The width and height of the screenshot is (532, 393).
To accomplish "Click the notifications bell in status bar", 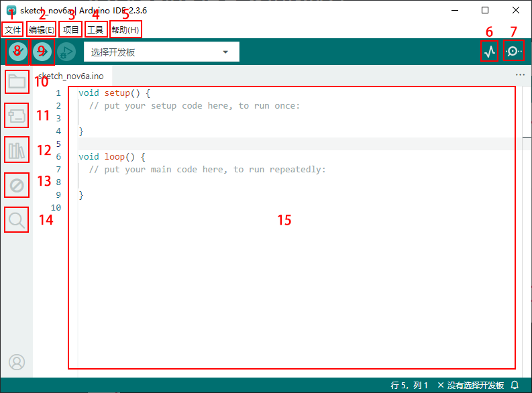I will coord(515,385).
